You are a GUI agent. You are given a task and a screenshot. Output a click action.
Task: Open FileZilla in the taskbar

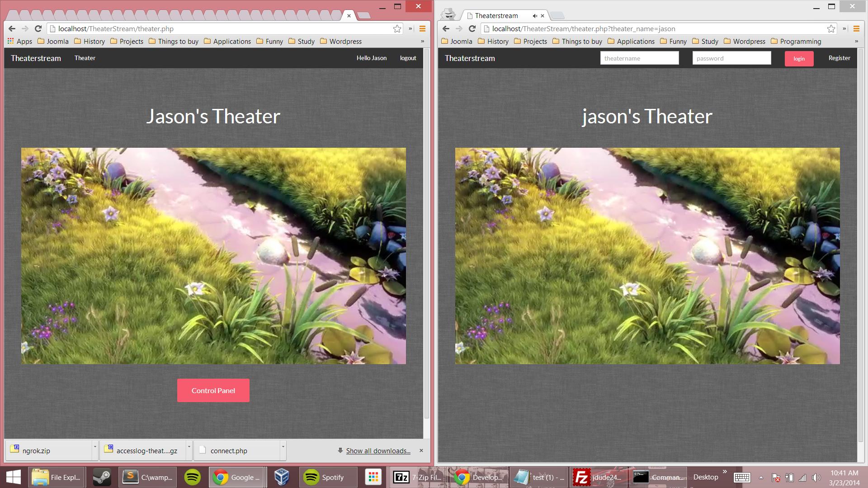[596, 477]
